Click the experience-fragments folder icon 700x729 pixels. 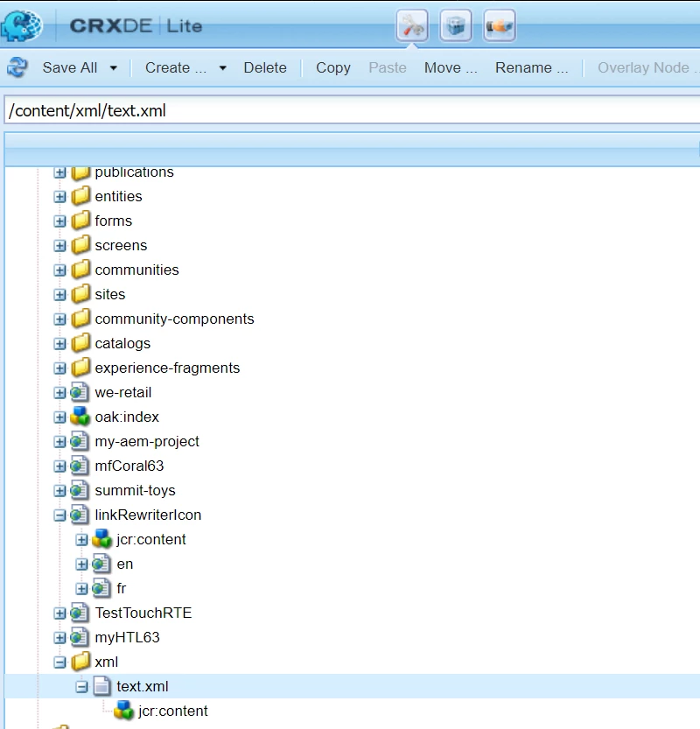(x=80, y=368)
